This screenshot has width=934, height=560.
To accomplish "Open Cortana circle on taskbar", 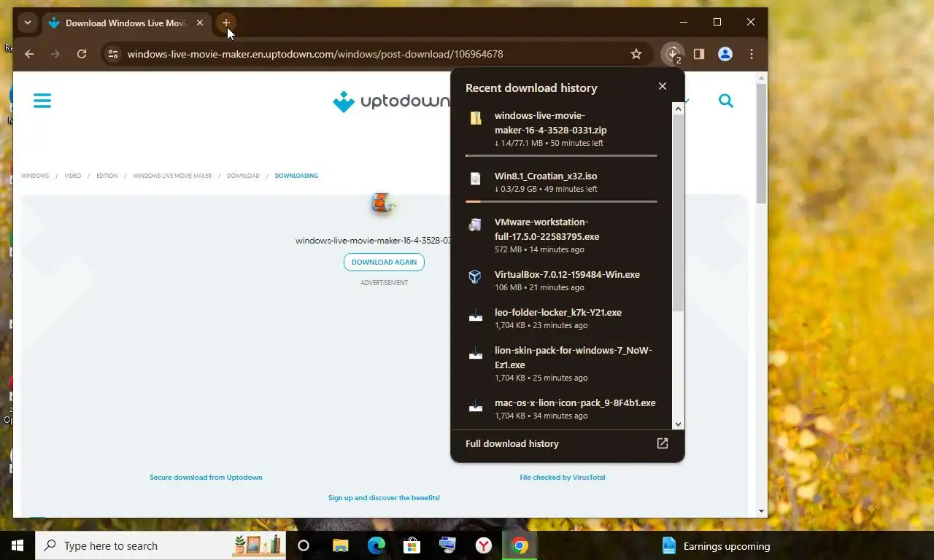I will pos(304,545).
